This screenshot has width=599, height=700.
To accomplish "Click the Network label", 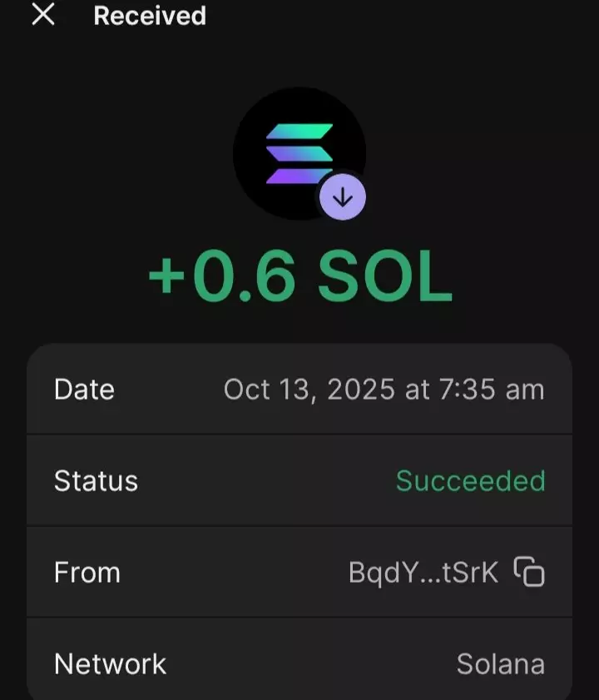I will [x=110, y=664].
